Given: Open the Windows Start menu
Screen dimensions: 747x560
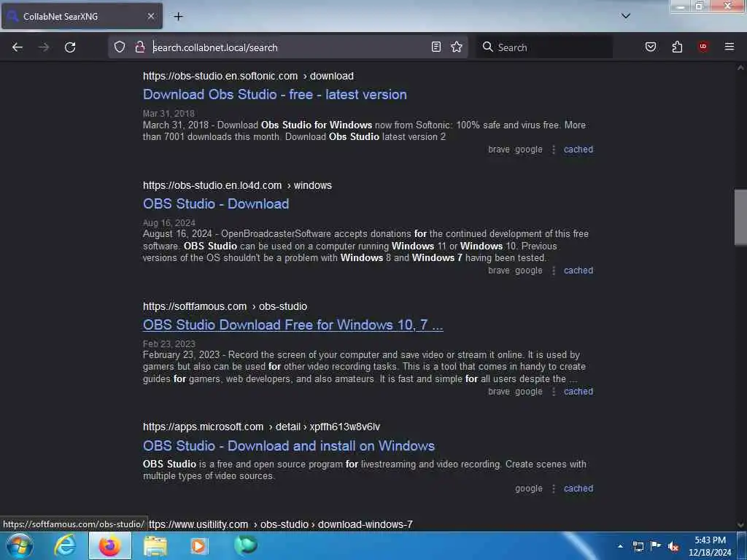Looking at the screenshot, I should pyautogui.click(x=19, y=545).
